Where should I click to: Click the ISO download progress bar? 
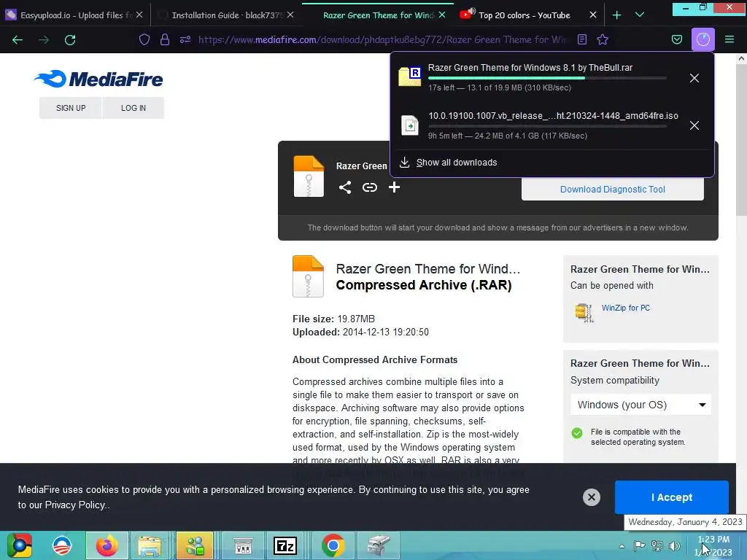[x=547, y=126]
